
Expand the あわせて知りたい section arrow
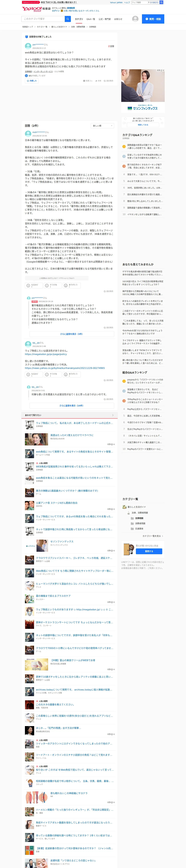[113, 415]
